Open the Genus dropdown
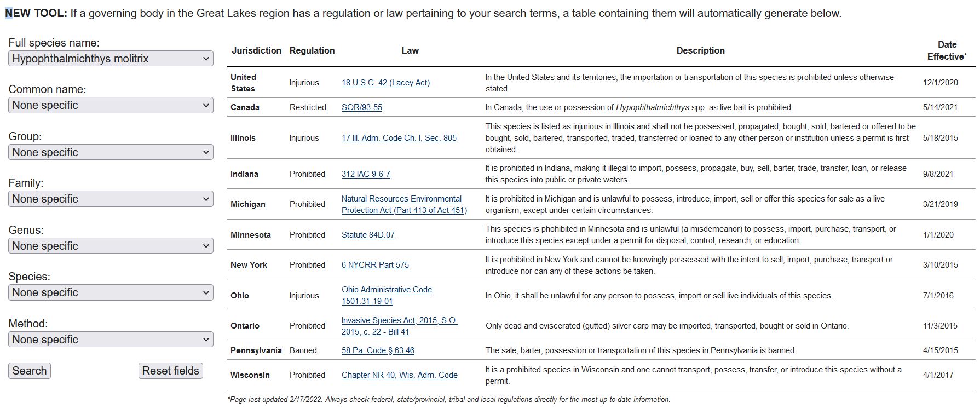 [111, 246]
